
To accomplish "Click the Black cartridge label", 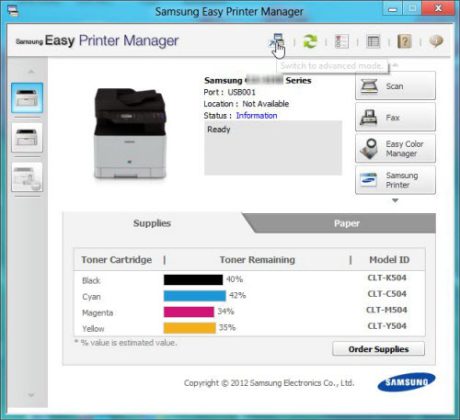I will pyautogui.click(x=91, y=281).
